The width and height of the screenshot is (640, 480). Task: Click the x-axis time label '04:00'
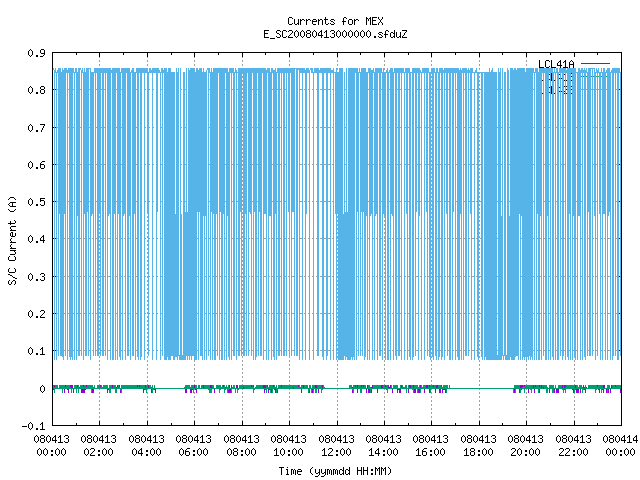tap(147, 452)
